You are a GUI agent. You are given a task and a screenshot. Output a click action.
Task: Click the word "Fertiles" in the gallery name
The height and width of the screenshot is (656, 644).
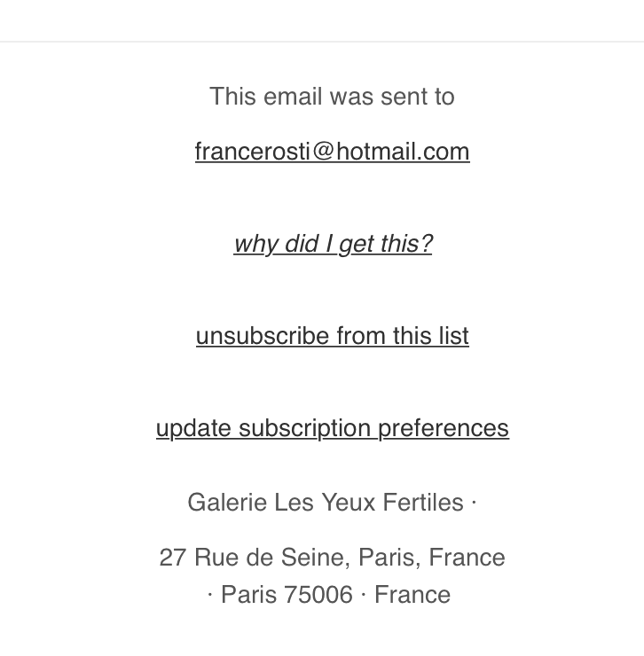point(423,503)
